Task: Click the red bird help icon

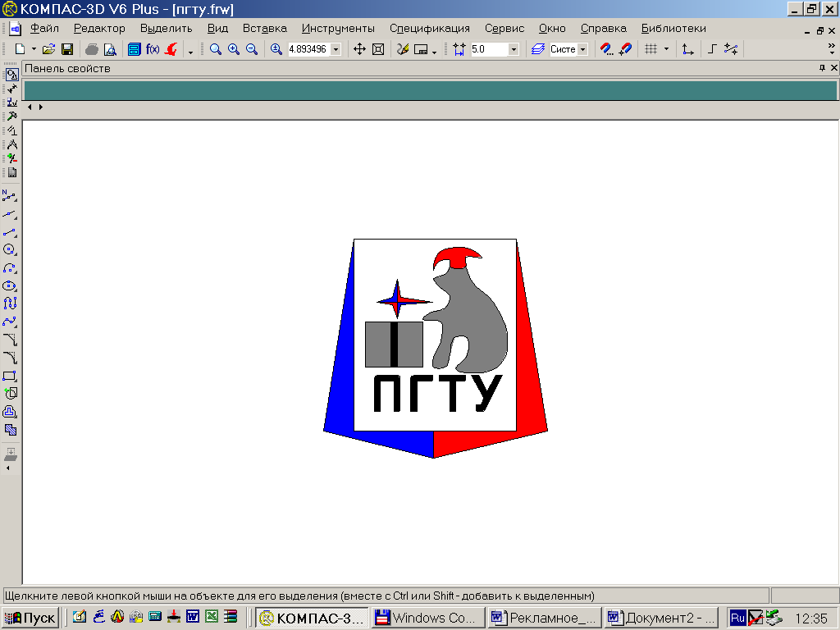Action: click(171, 49)
